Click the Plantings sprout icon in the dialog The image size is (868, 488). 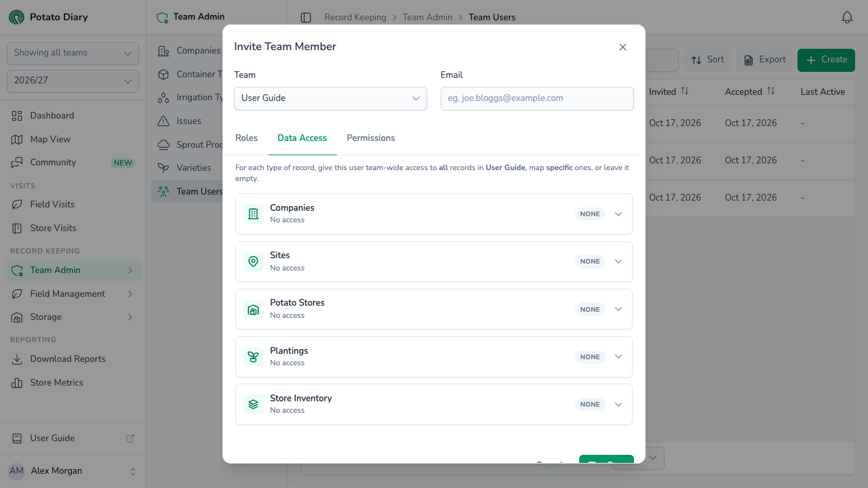254,357
